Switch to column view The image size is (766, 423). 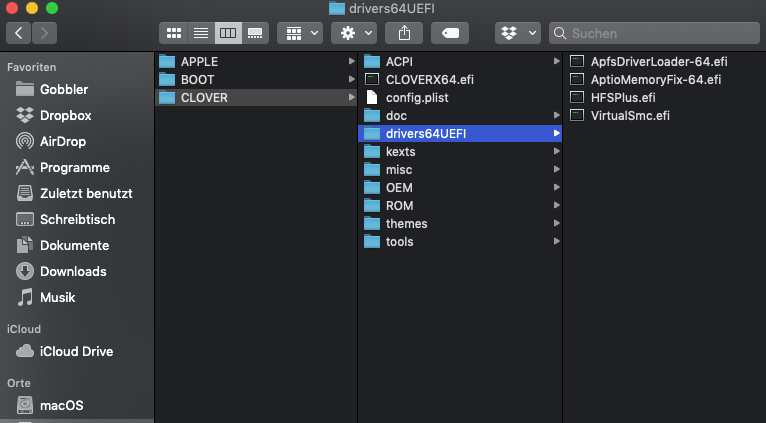228,33
